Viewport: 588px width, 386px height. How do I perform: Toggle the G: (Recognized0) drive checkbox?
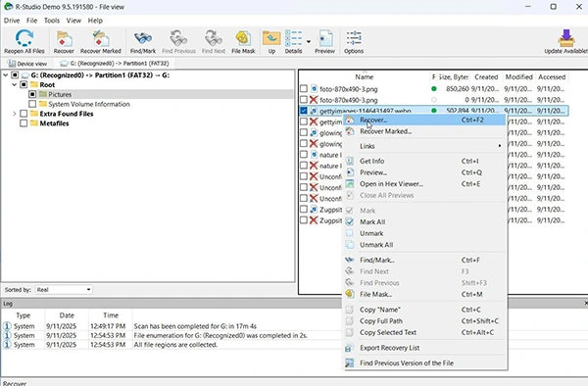coord(15,75)
